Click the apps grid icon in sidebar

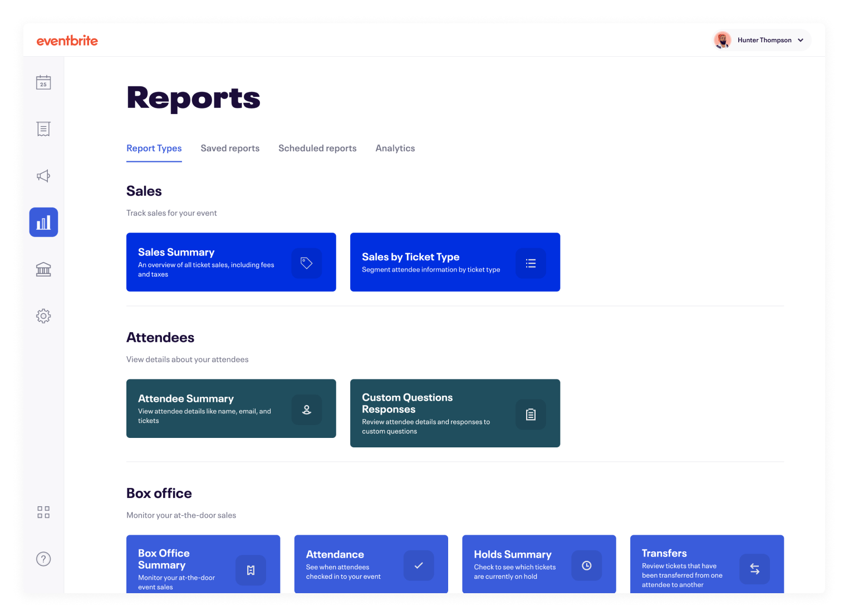pyautogui.click(x=43, y=512)
